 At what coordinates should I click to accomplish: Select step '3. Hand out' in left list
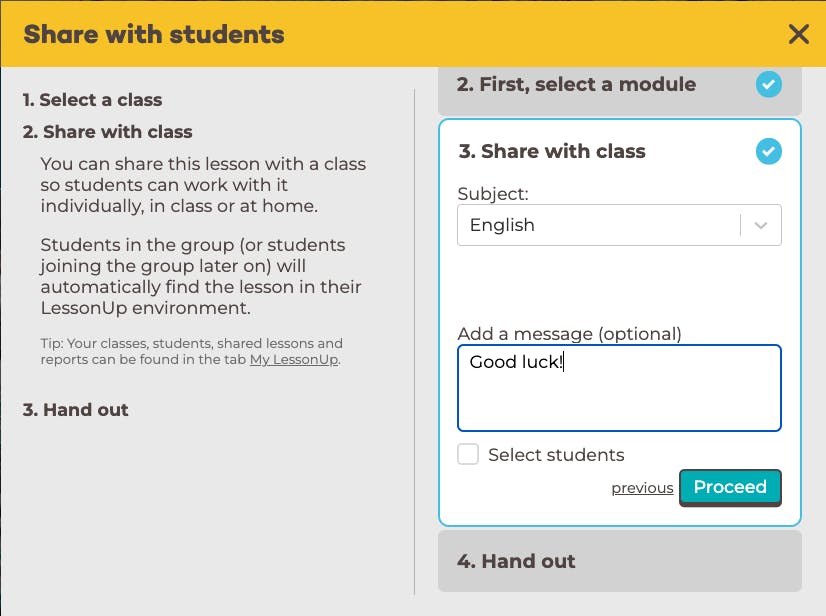(75, 409)
